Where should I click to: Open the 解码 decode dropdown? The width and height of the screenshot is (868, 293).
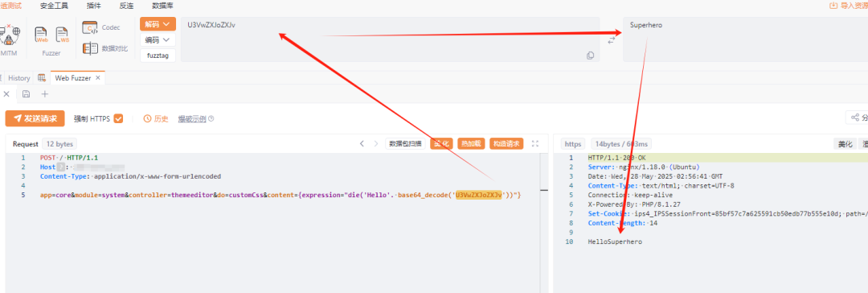(x=158, y=24)
